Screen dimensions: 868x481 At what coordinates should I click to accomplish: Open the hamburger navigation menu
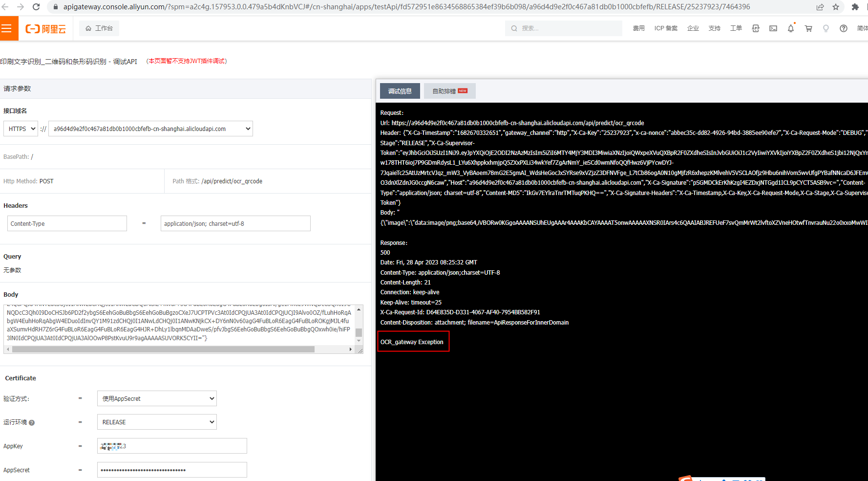[6, 28]
